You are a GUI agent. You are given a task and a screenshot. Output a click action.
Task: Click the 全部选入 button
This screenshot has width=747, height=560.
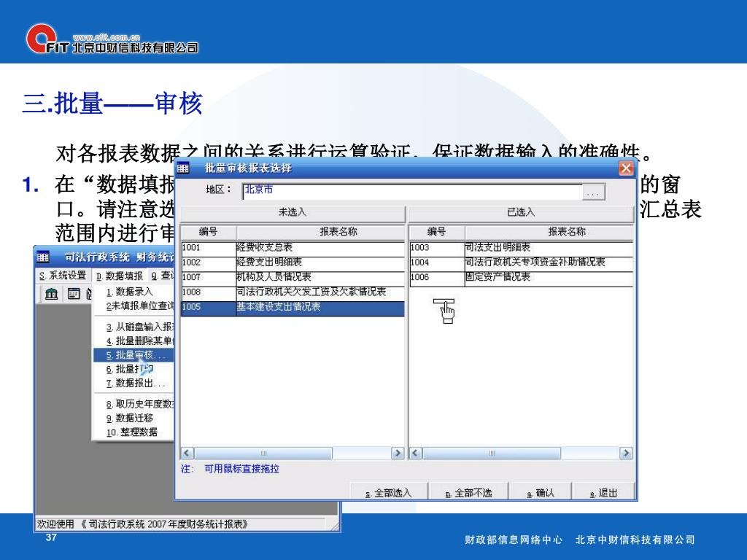[x=388, y=492]
